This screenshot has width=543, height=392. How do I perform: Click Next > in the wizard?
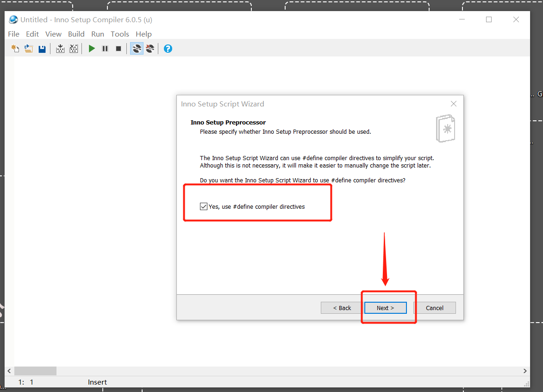[386, 308]
